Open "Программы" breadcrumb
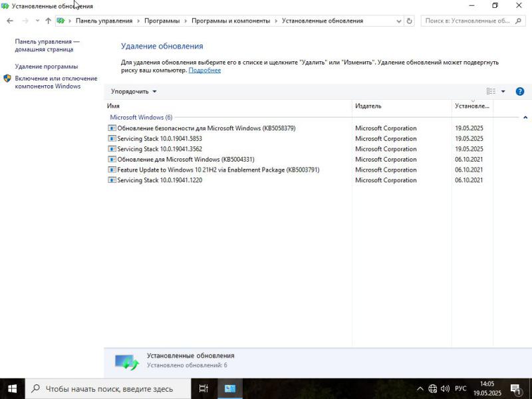 tap(162, 21)
